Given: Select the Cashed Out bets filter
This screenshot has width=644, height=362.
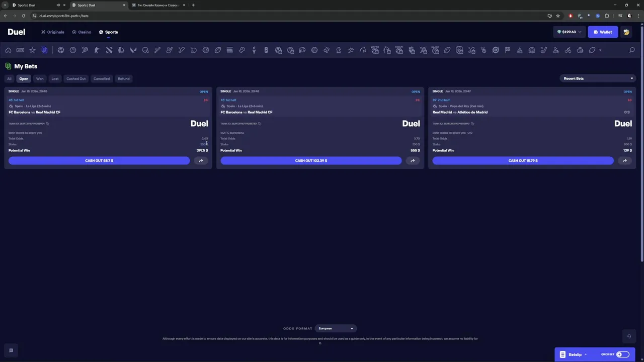Looking at the screenshot, I should coord(76,78).
